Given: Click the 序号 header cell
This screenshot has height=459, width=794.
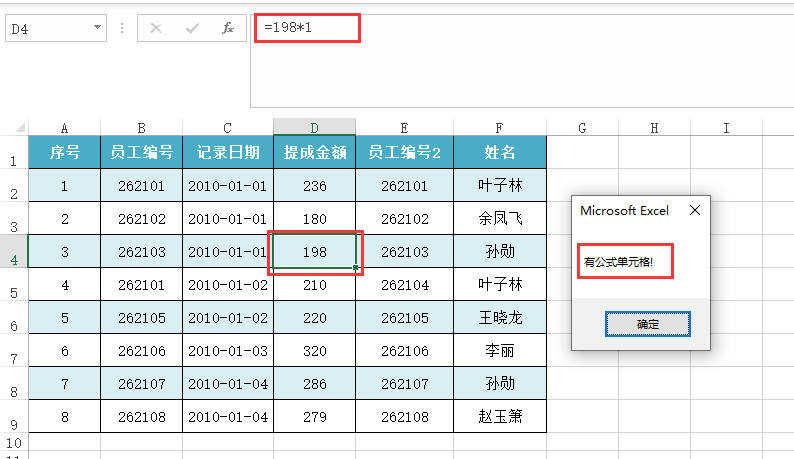Looking at the screenshot, I should [x=64, y=152].
